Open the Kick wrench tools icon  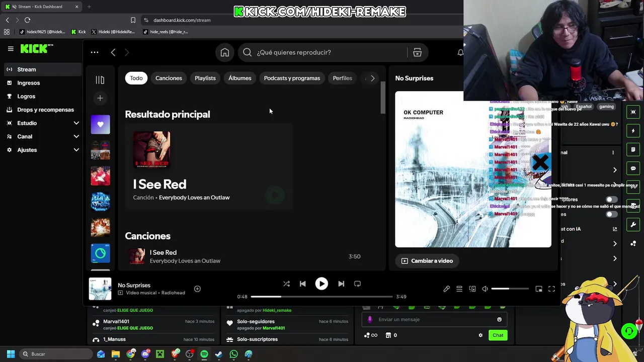pyautogui.click(x=633, y=225)
